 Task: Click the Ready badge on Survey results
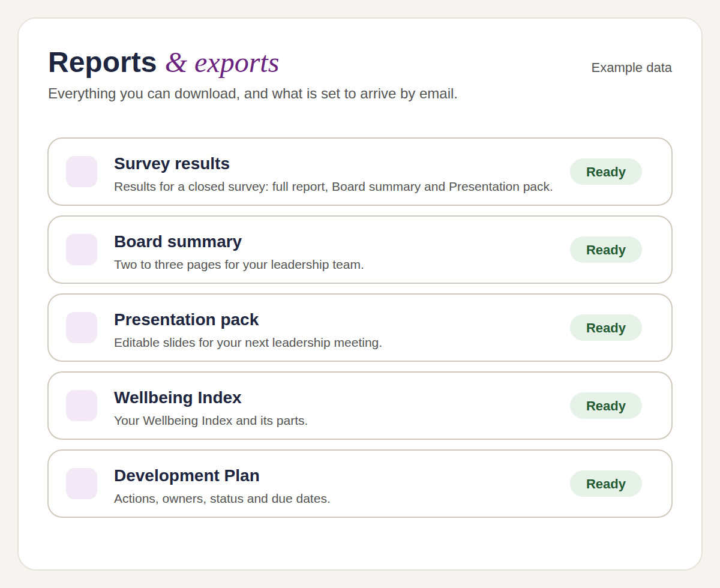click(606, 172)
